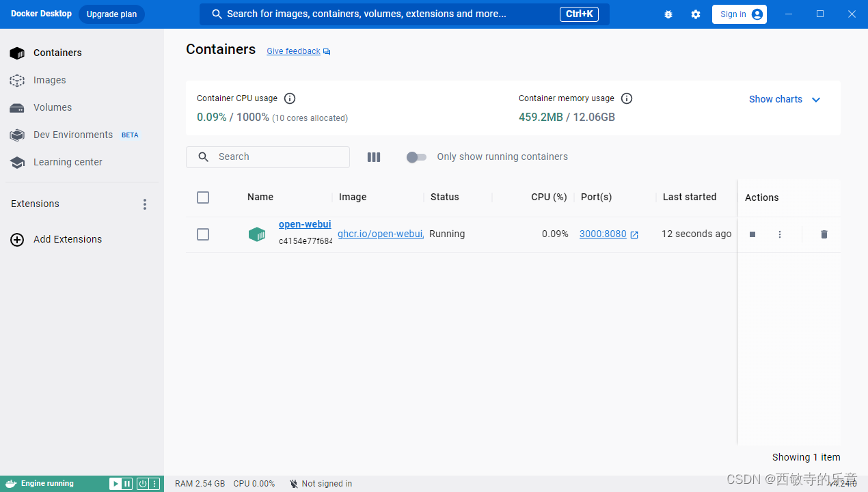Sort by Status column header
The height and width of the screenshot is (492, 868).
[445, 197]
